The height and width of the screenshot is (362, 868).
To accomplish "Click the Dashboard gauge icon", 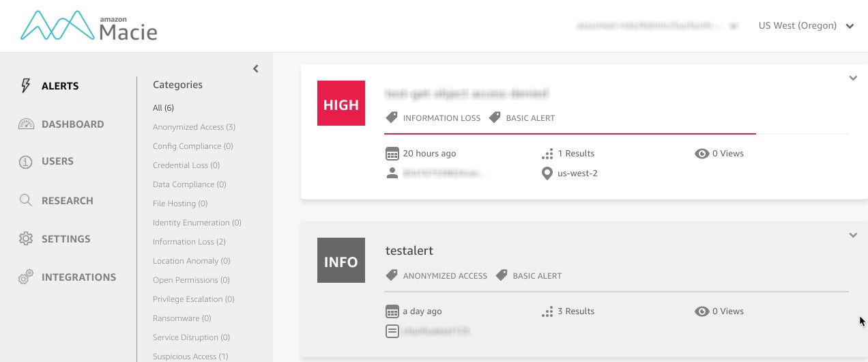I will (x=26, y=124).
